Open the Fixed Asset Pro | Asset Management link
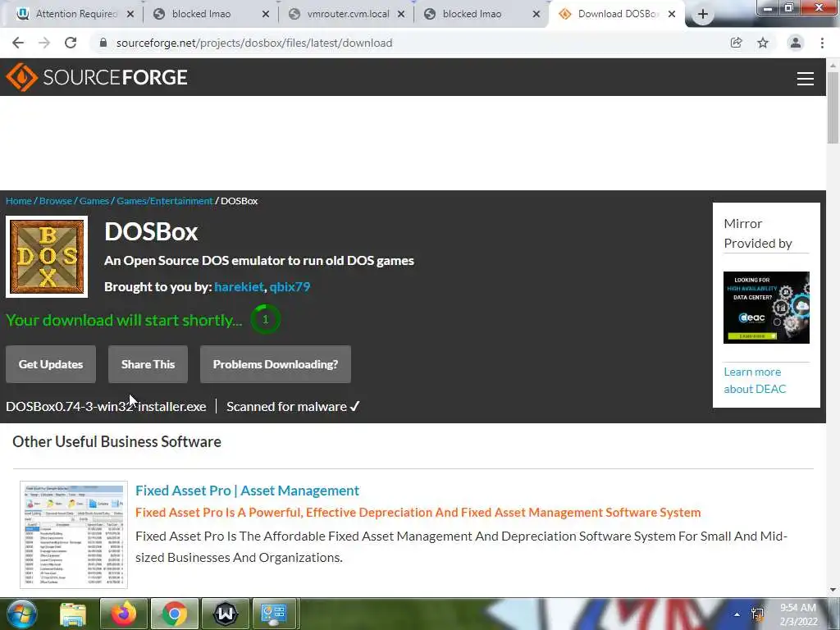840x630 pixels. 247,491
